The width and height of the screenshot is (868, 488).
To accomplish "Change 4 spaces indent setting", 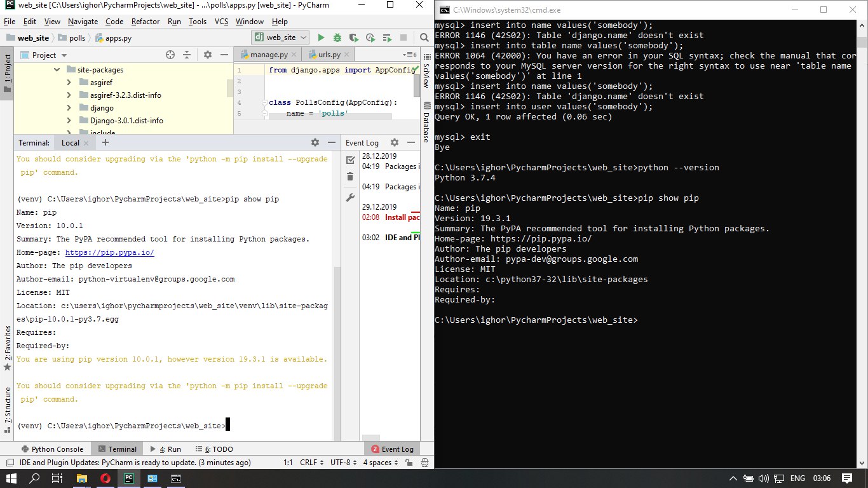I will click(x=381, y=463).
